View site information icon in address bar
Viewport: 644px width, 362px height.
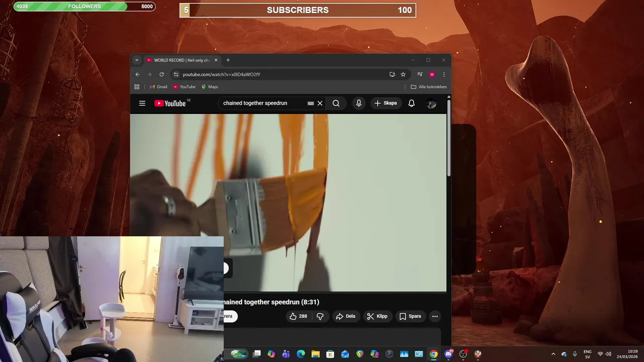click(176, 74)
